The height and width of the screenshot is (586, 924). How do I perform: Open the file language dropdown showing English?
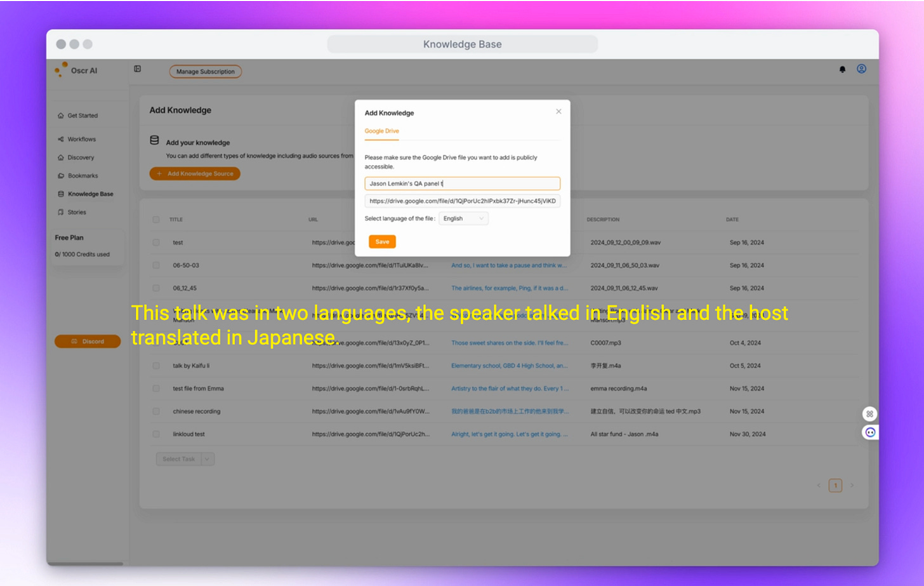click(x=463, y=218)
